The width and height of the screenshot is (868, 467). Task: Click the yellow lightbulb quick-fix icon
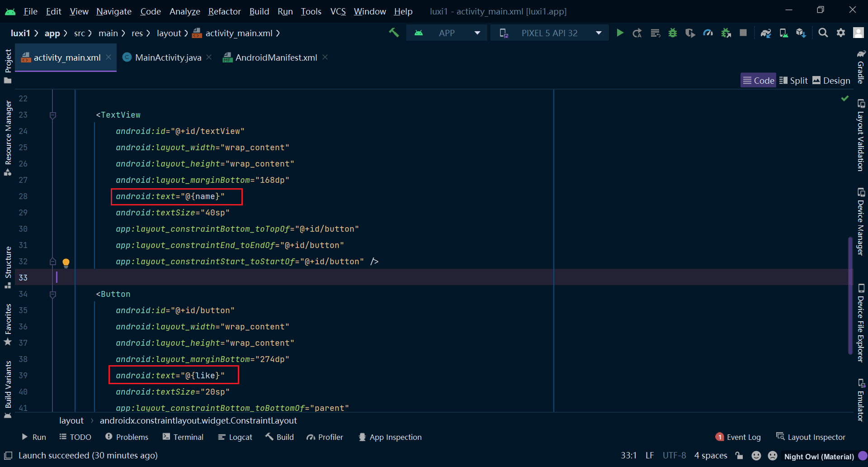66,262
